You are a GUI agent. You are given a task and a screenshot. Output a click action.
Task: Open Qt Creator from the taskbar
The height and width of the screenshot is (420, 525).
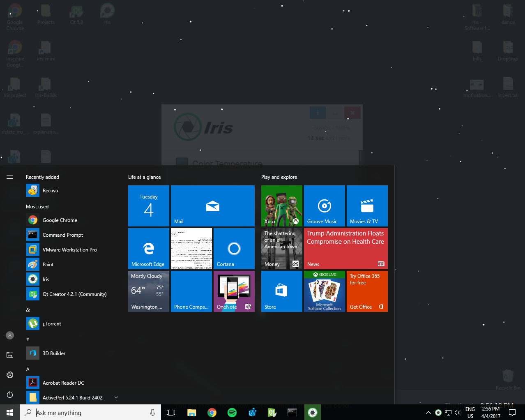(x=272, y=412)
